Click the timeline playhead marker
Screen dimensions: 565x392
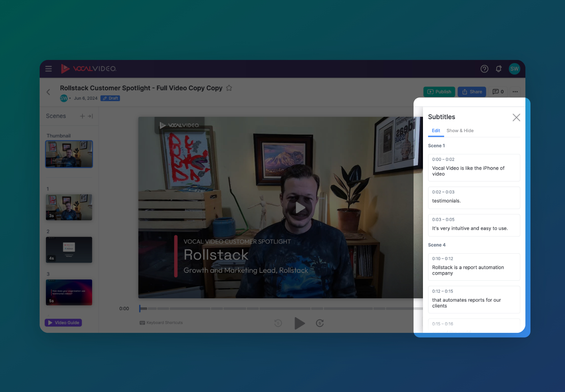pos(140,309)
